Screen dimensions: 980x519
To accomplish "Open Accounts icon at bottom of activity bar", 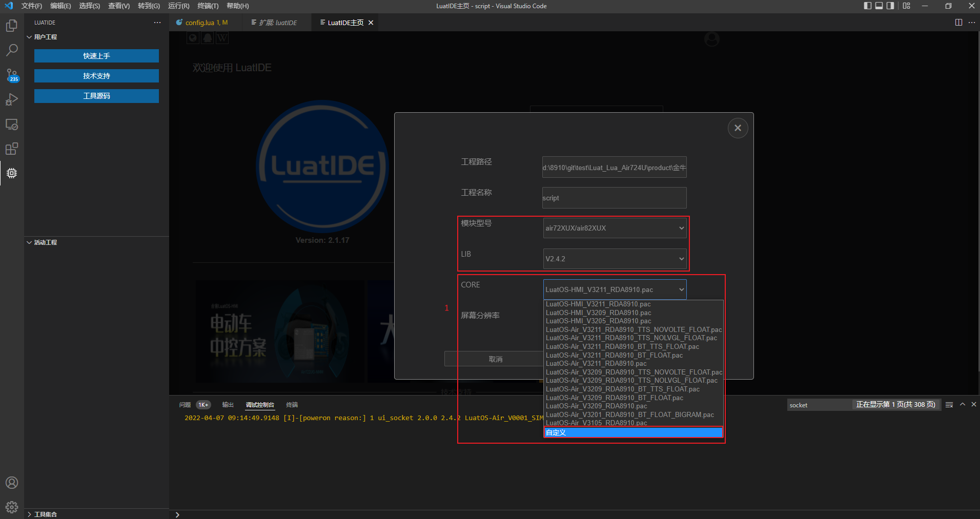I will coord(12,483).
